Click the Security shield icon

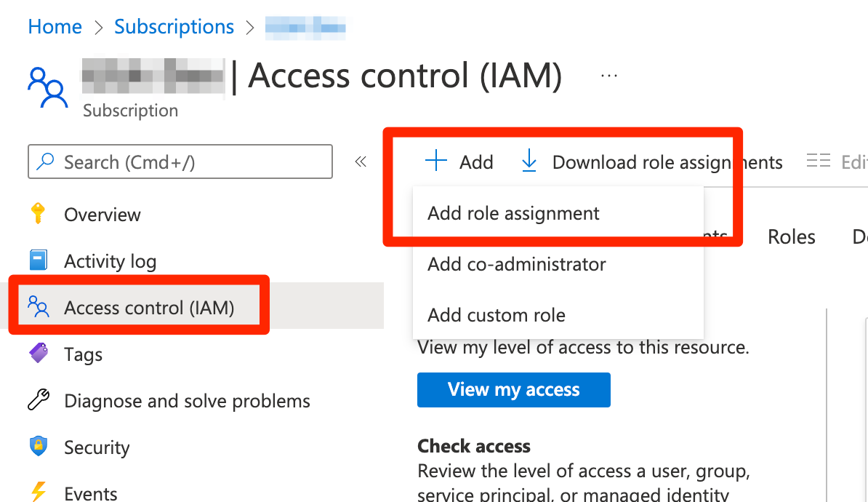pos(39,446)
